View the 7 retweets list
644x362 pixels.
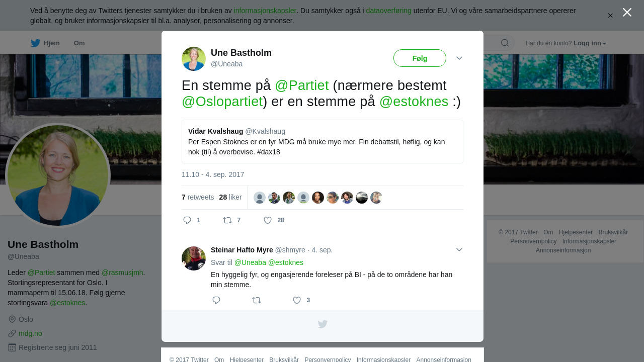tap(198, 197)
